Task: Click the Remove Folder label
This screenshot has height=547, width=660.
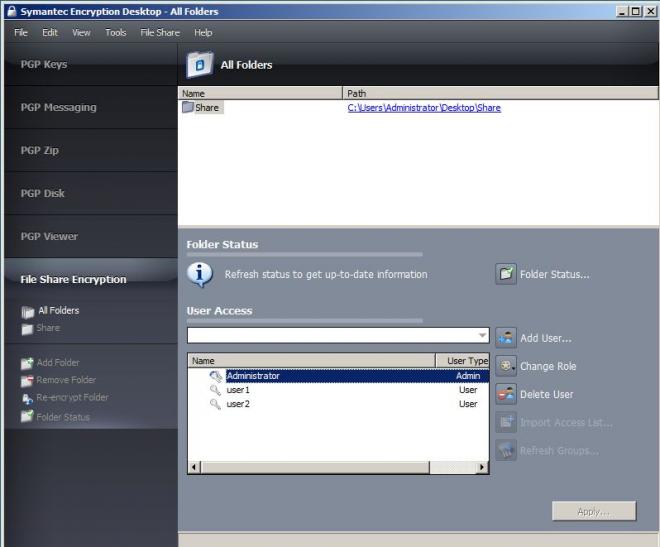Action: (66, 380)
